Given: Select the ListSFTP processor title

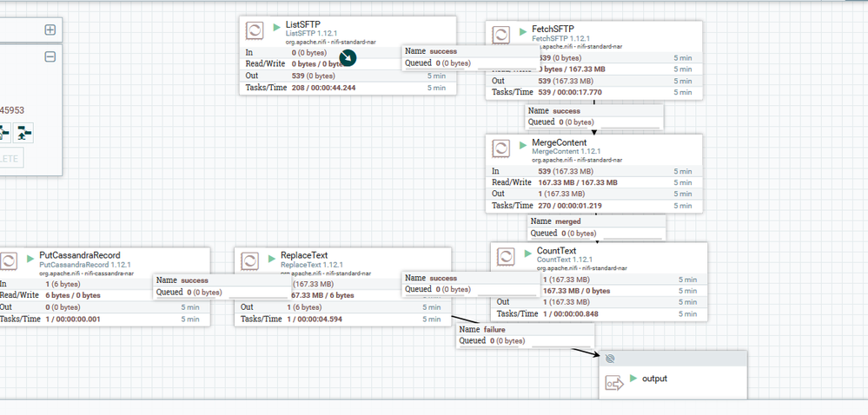Looking at the screenshot, I should point(303,24).
